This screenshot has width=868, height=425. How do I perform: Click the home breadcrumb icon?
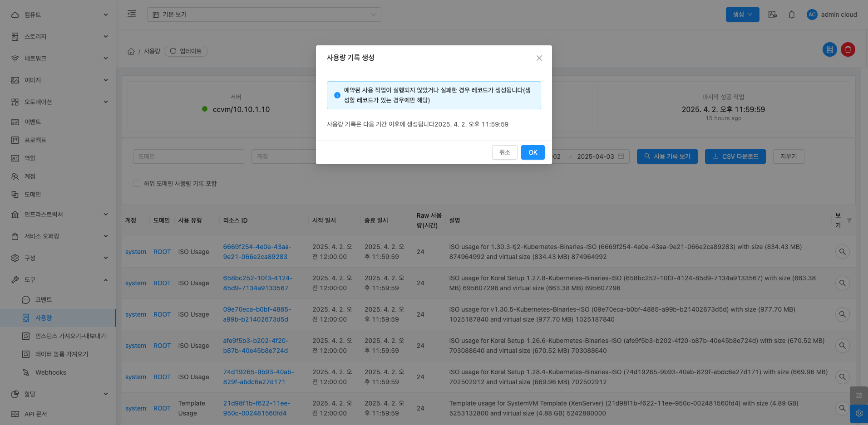click(x=131, y=51)
